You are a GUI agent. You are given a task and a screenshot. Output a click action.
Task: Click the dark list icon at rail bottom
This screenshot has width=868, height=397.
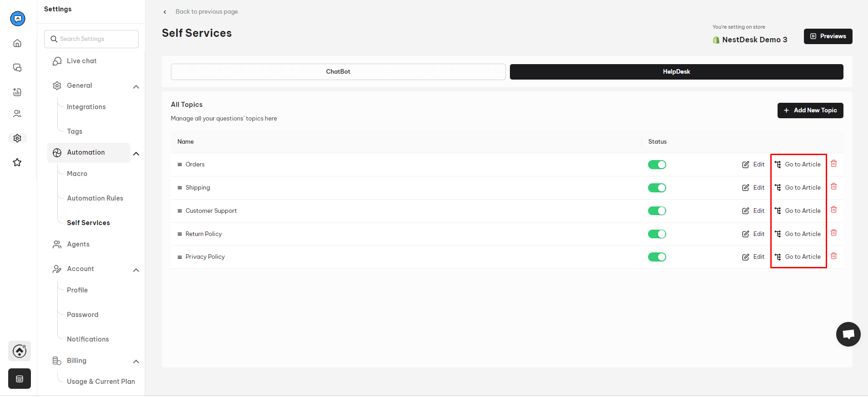click(x=20, y=379)
